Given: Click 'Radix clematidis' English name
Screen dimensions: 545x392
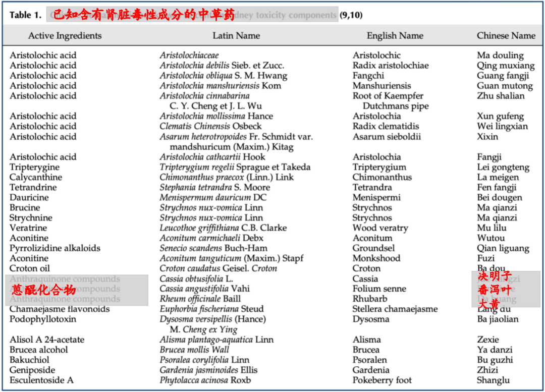Looking at the screenshot, I should click(x=386, y=126).
